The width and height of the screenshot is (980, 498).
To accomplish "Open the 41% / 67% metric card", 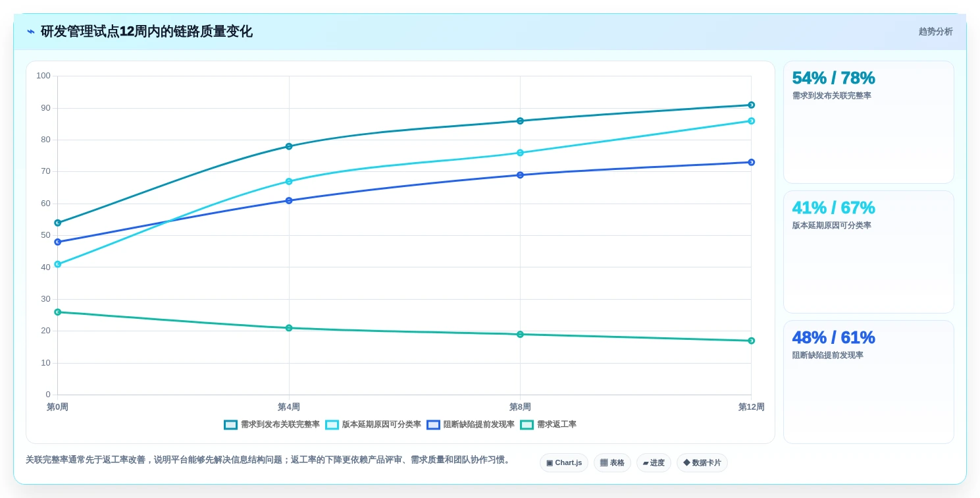I will click(x=868, y=252).
